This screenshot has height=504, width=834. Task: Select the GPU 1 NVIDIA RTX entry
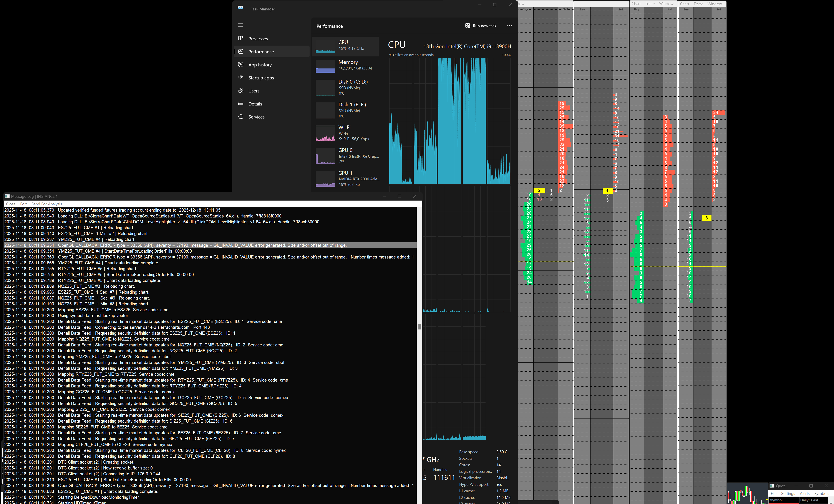pos(345,178)
